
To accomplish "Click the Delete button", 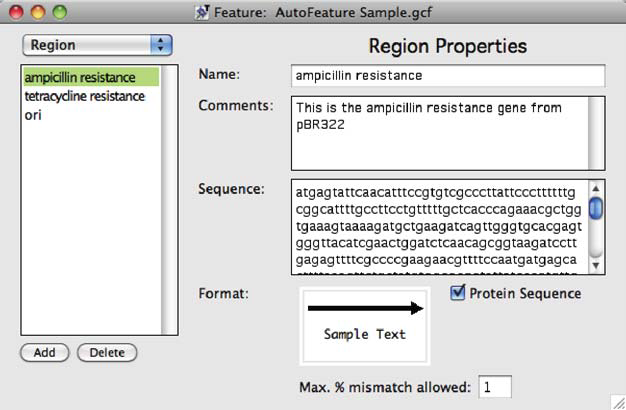I will pyautogui.click(x=107, y=353).
